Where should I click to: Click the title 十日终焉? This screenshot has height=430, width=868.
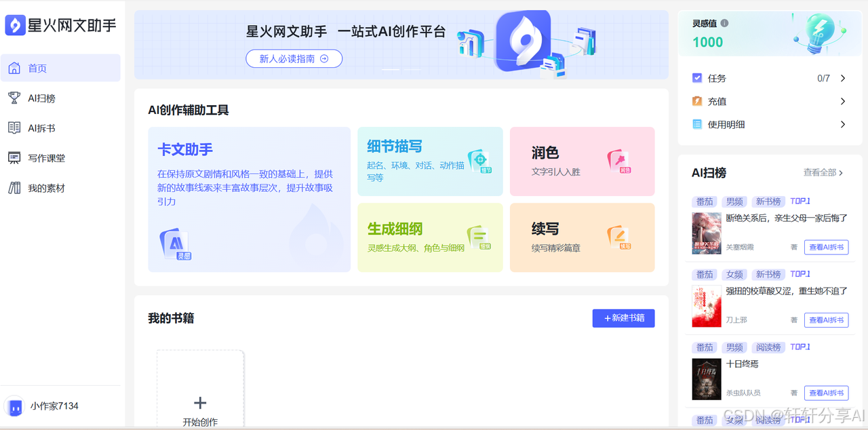[742, 364]
